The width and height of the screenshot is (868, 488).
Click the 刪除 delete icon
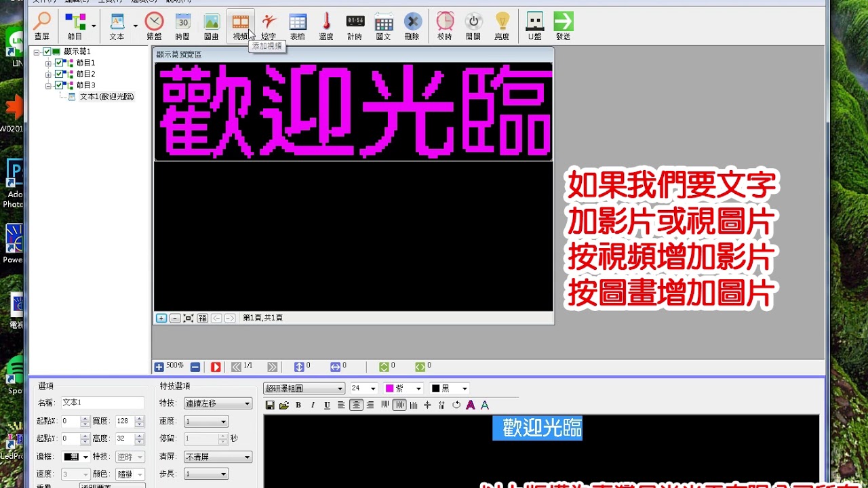[x=412, y=26]
